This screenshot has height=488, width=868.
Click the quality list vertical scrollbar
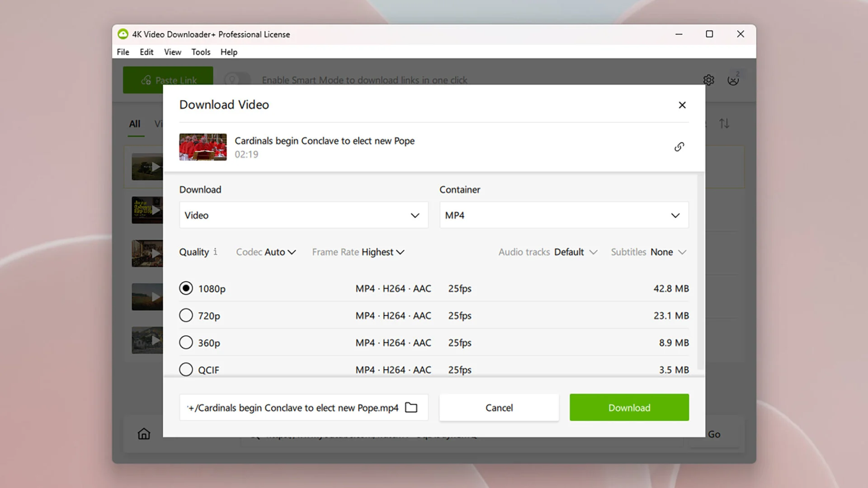[x=700, y=271]
